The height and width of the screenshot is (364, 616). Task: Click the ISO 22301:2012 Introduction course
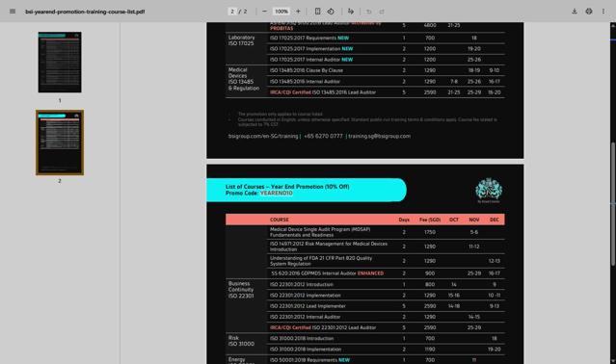(302, 284)
